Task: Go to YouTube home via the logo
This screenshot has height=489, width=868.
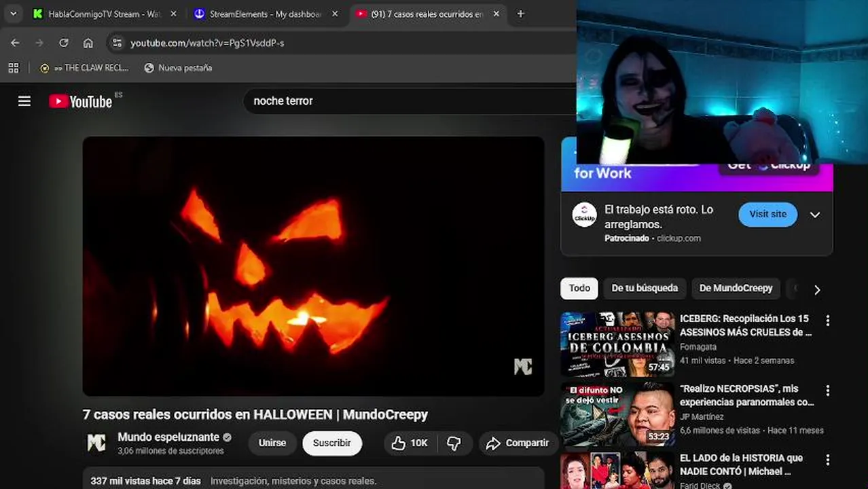Action: (80, 101)
